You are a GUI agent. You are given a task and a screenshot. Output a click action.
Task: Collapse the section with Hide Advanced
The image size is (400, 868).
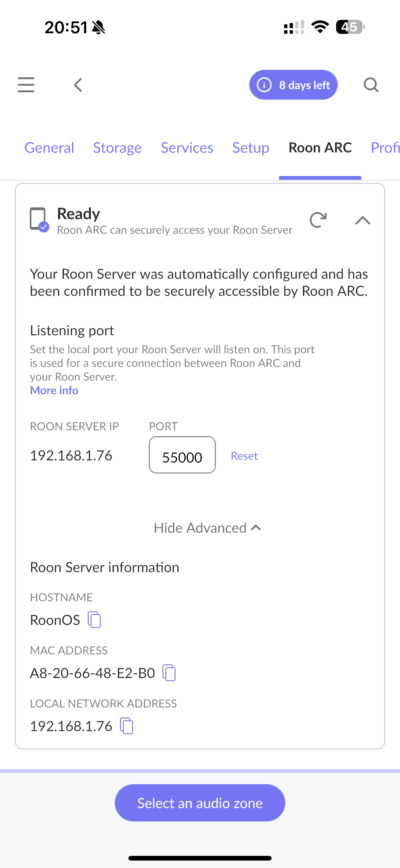[x=207, y=528]
